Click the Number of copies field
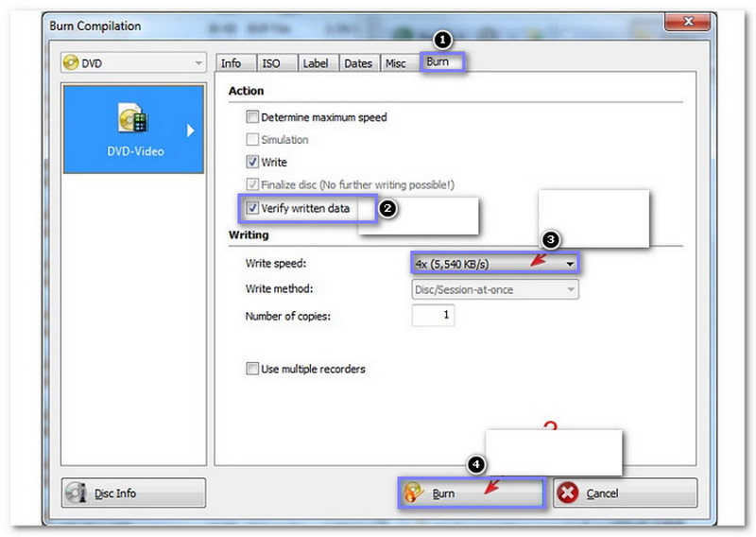Viewport: 756px width, 537px height. point(434,315)
